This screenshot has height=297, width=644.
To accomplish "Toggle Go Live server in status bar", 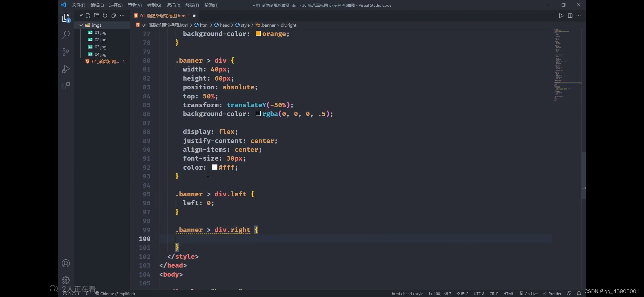I will click(x=528, y=294).
